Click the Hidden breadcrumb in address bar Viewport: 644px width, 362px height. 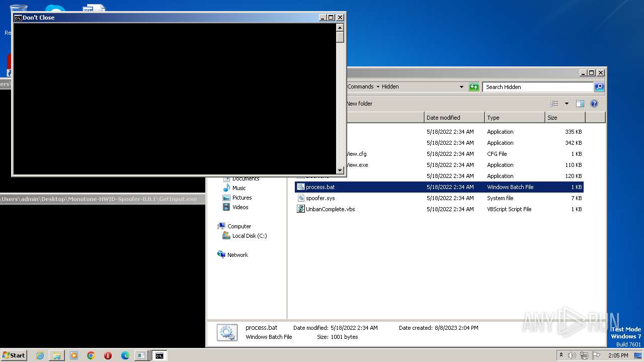(x=390, y=86)
